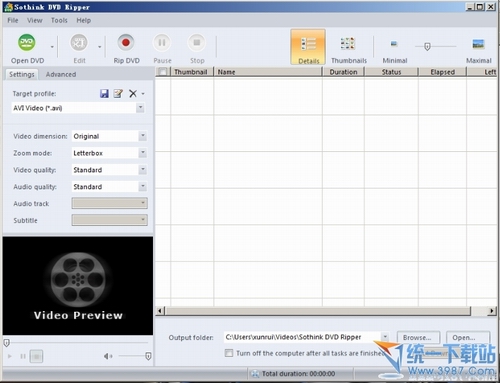The height and width of the screenshot is (383, 500).
Task: Stop the video preview
Action: (36, 356)
